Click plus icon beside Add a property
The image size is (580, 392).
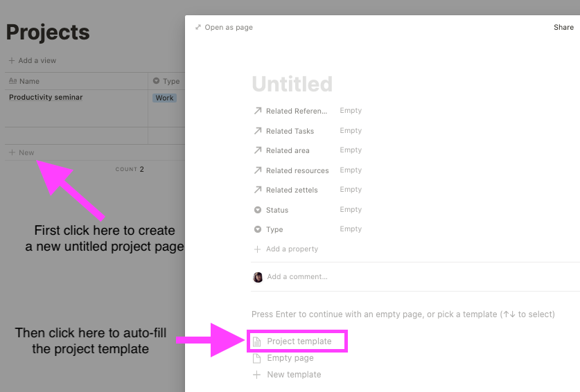tap(258, 249)
